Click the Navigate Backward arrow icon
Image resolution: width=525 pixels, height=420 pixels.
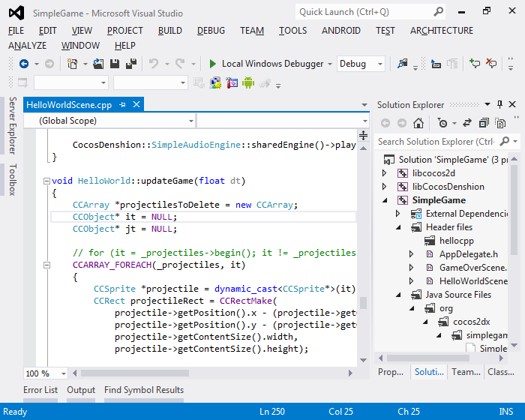[x=24, y=64]
